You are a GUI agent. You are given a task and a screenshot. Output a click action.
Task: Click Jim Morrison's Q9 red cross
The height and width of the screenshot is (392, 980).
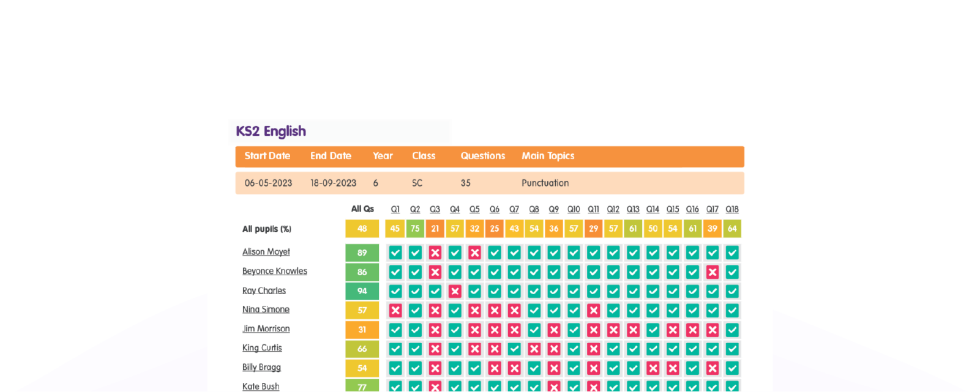click(554, 330)
